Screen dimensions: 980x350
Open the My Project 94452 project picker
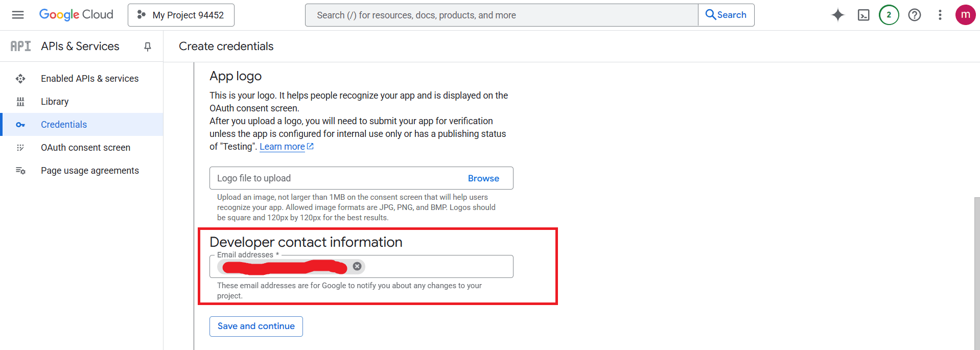coord(181,15)
